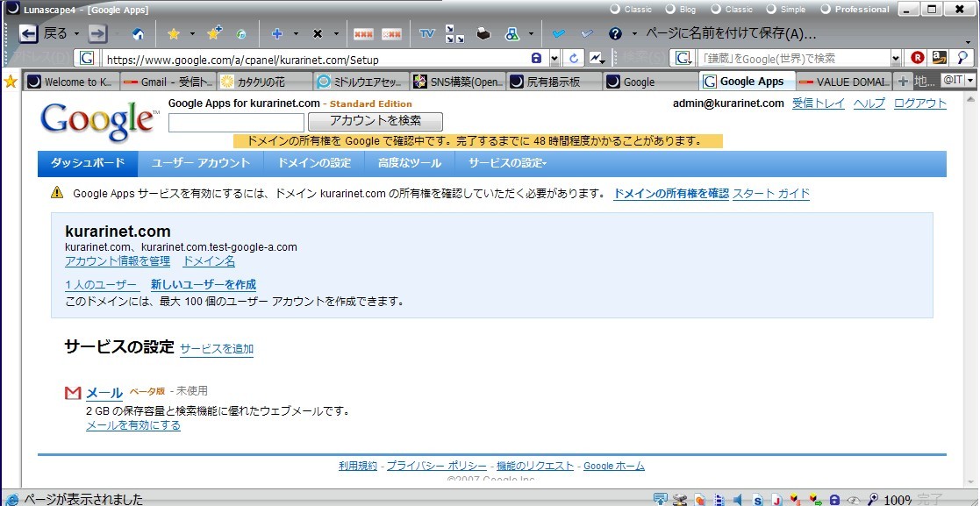
Task: Click the filmstrip icon in the status bar
Action: point(719,499)
